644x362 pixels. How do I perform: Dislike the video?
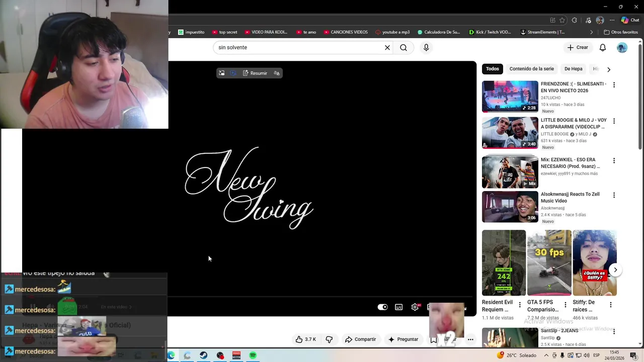329,339
